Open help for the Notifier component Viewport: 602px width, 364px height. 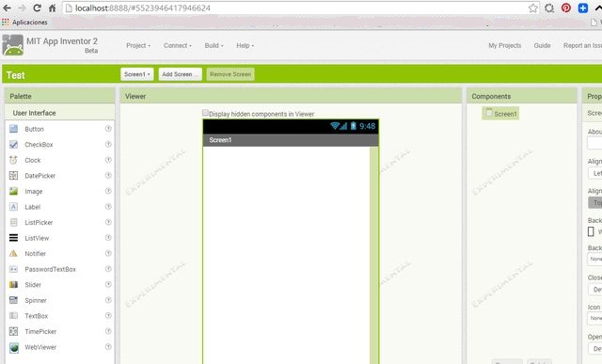pos(108,253)
